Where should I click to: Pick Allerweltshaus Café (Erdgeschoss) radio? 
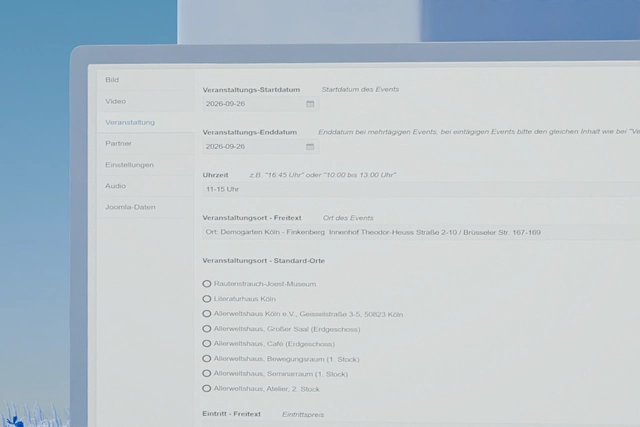tap(207, 344)
